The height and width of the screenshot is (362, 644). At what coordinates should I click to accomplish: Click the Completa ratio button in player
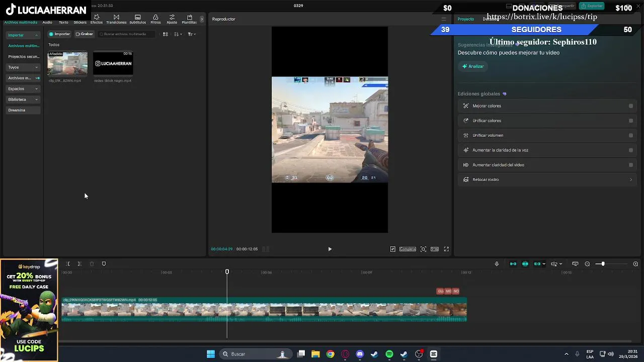(408, 249)
